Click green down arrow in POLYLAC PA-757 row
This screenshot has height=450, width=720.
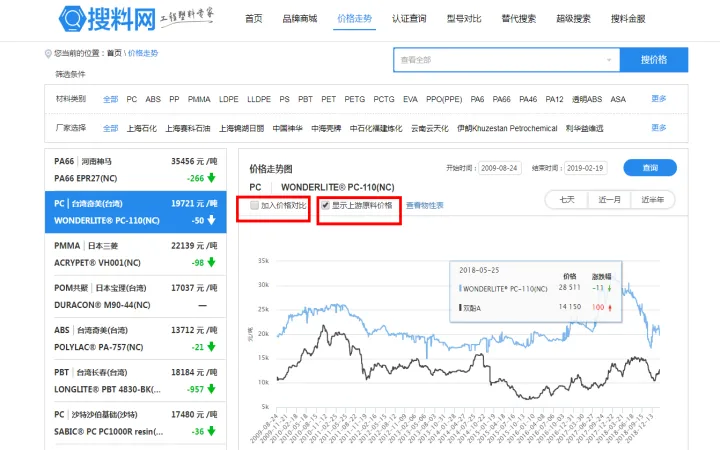211,347
